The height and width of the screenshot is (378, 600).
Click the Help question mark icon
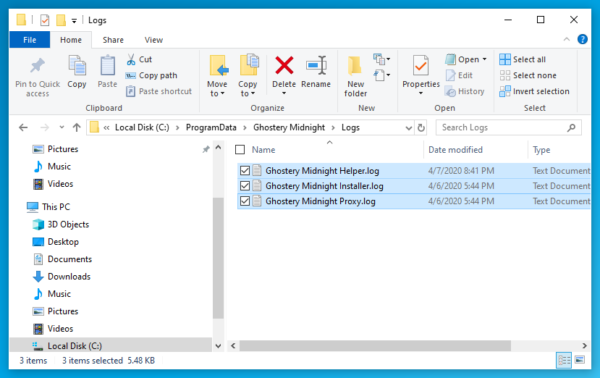coord(582,39)
